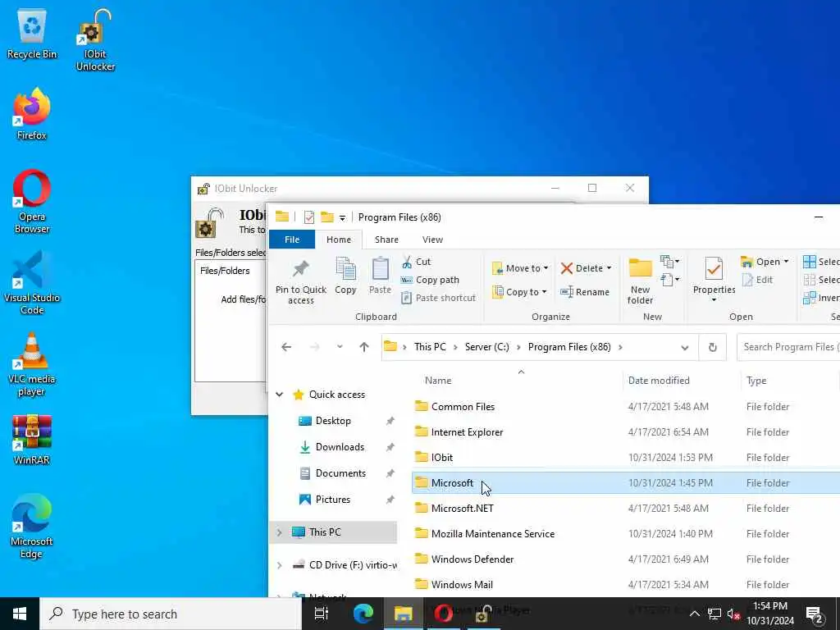Launch VLC media player shortcut
The image size is (840, 630).
[32, 365]
